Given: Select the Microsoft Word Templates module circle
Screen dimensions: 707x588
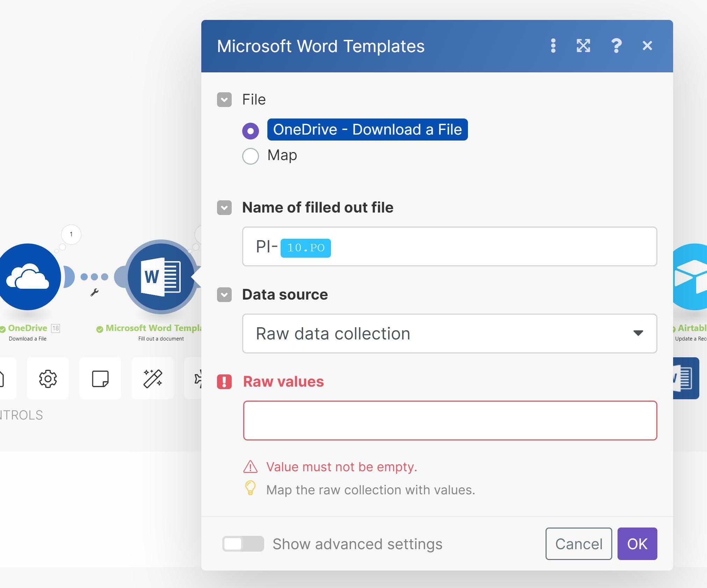Looking at the screenshot, I should [x=161, y=277].
